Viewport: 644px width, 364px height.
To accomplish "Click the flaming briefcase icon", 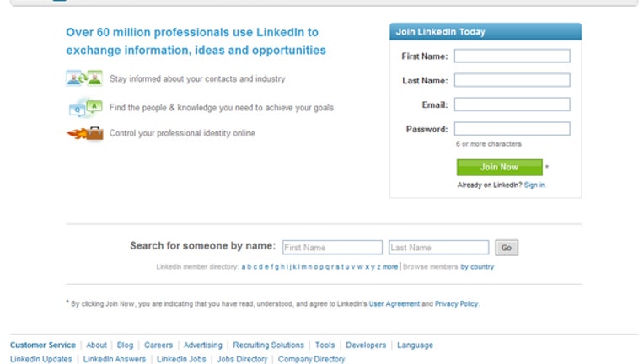I will [84, 133].
